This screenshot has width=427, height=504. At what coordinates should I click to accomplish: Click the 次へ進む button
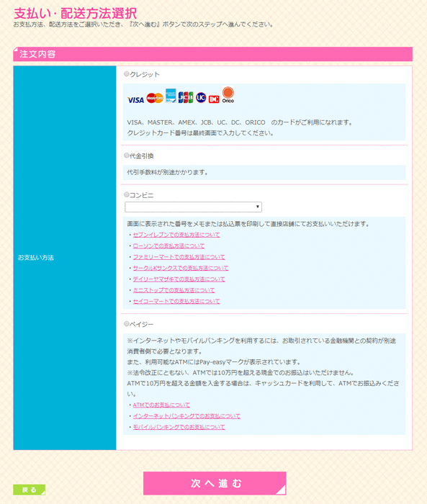tap(215, 483)
